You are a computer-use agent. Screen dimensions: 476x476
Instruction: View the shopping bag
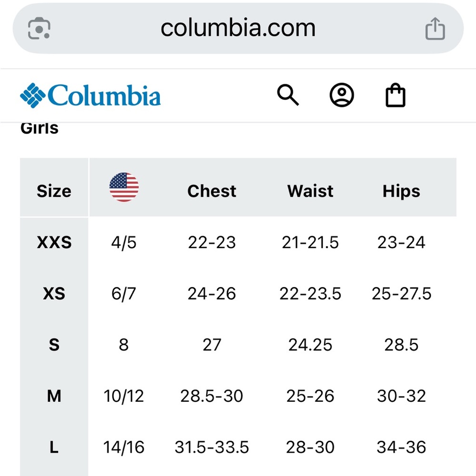click(x=395, y=95)
